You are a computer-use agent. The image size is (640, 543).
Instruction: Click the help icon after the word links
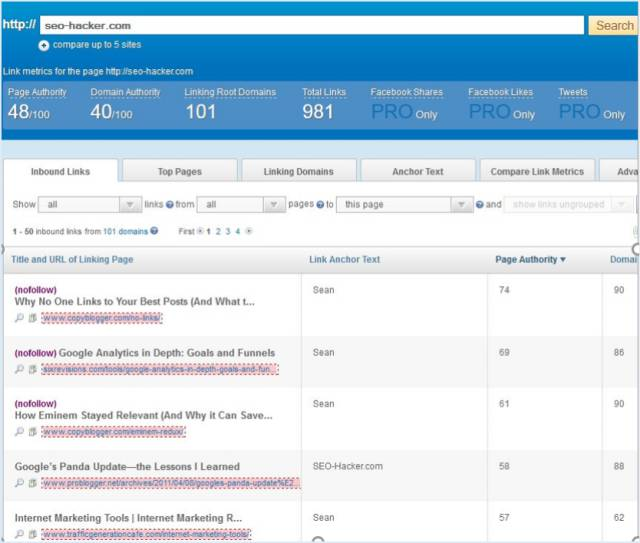point(169,205)
